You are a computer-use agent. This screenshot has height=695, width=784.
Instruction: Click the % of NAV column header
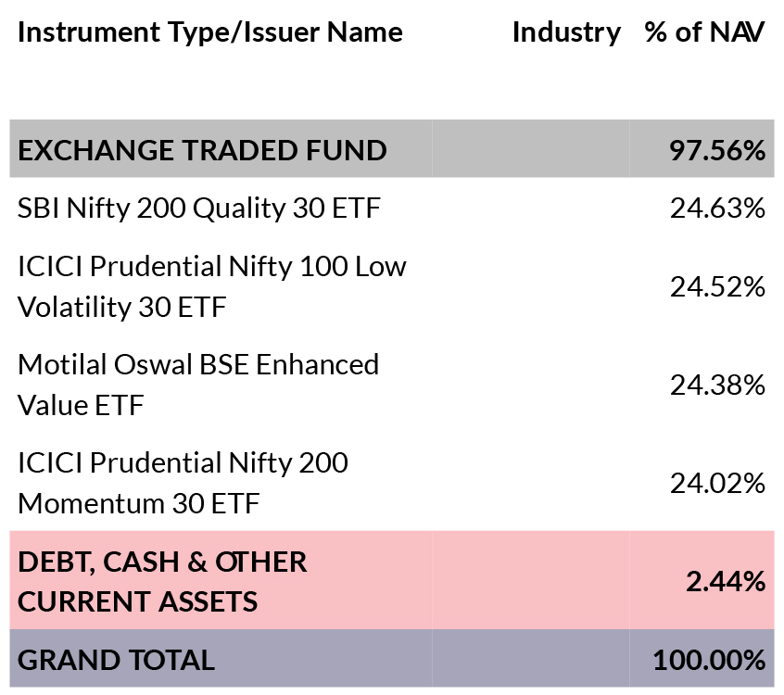point(704,32)
